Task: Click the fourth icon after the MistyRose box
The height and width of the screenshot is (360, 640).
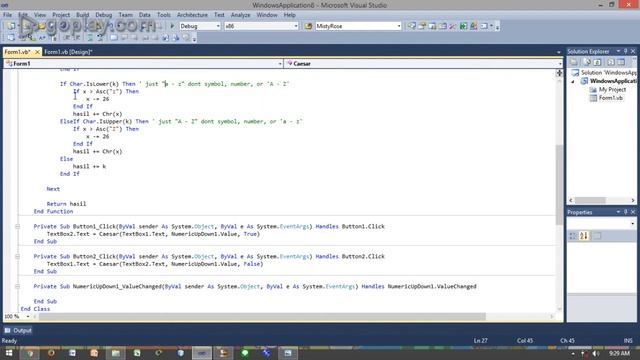Action: [443, 26]
